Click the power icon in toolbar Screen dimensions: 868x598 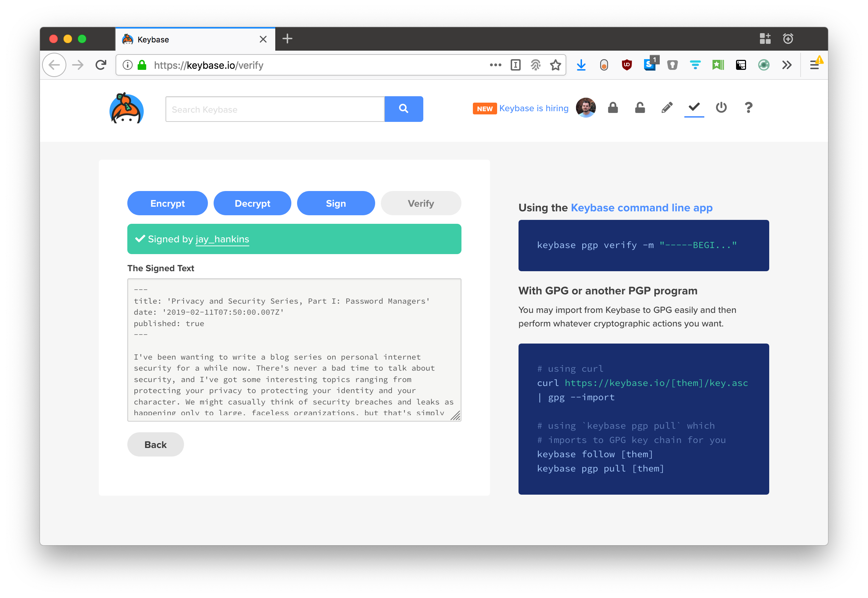720,108
